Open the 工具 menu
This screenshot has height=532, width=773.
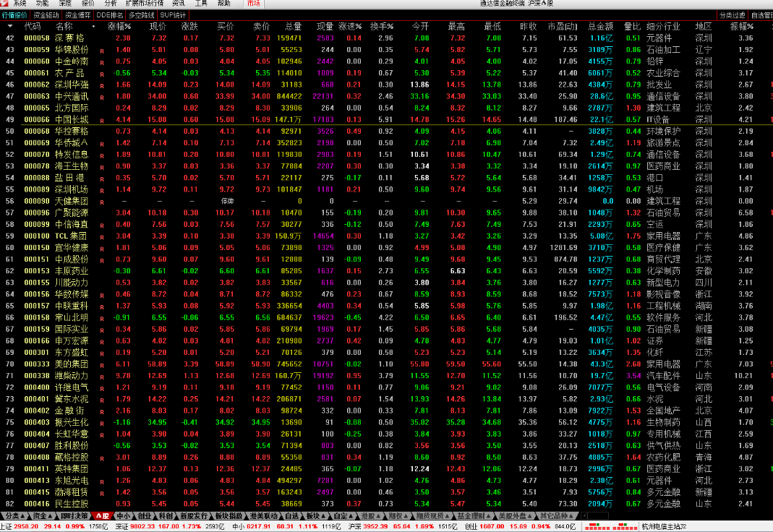click(x=201, y=3)
